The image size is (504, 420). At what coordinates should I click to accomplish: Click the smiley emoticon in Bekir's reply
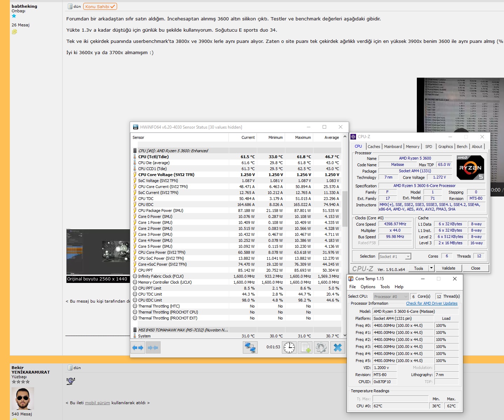point(71,381)
